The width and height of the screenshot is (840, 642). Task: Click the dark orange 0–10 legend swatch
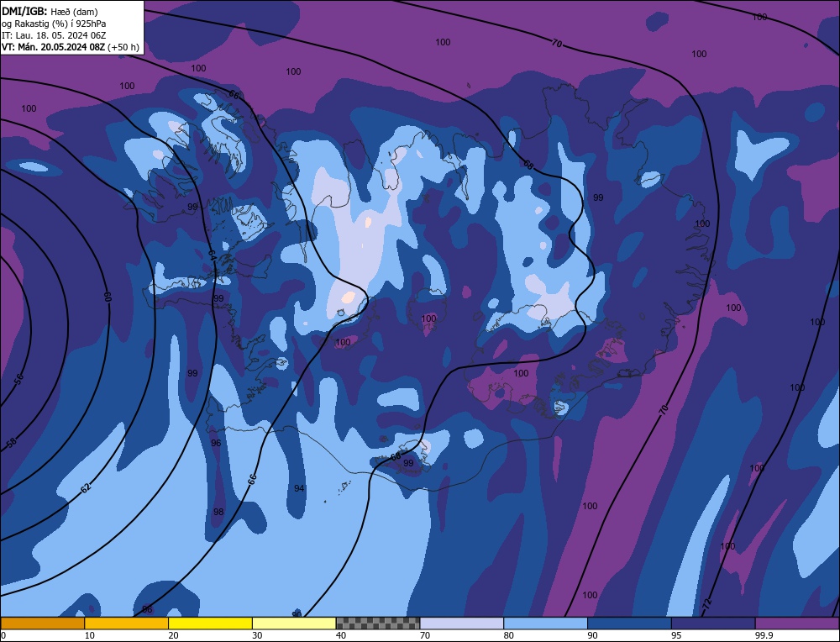click(42, 624)
